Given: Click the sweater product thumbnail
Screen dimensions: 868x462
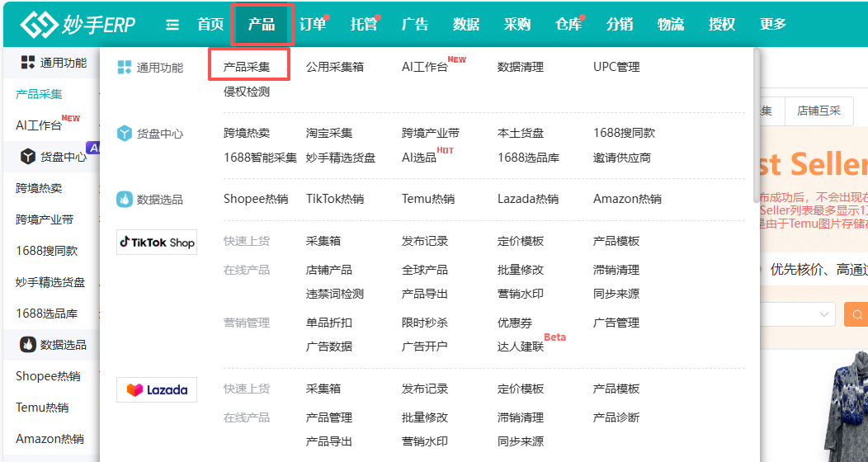Looking at the screenshot, I should (847, 407).
